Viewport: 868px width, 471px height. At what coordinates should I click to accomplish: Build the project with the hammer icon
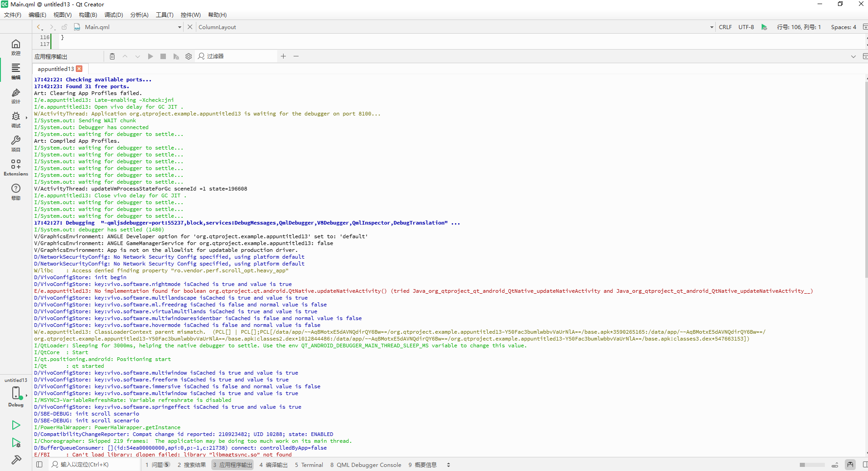(x=16, y=460)
